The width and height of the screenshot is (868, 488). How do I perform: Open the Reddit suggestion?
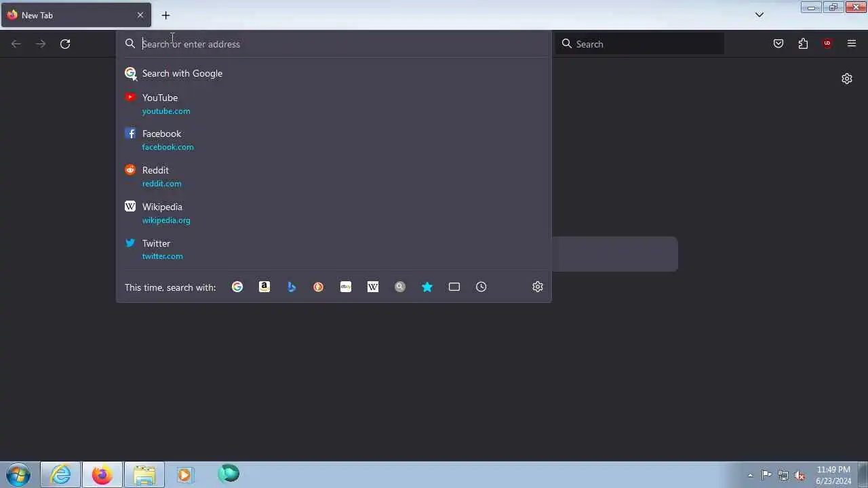coord(334,176)
